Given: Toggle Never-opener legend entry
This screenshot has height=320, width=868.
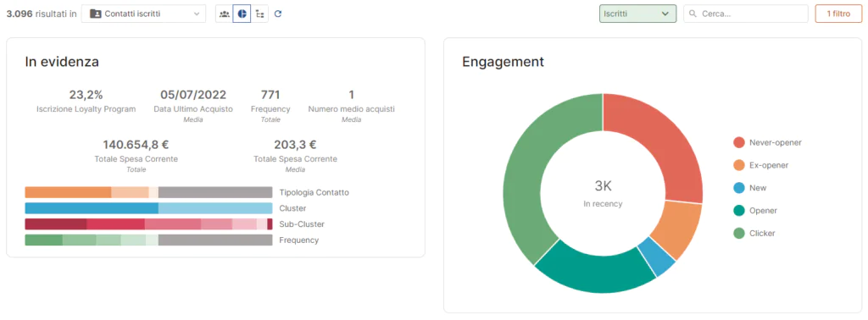Looking at the screenshot, I should tap(767, 142).
